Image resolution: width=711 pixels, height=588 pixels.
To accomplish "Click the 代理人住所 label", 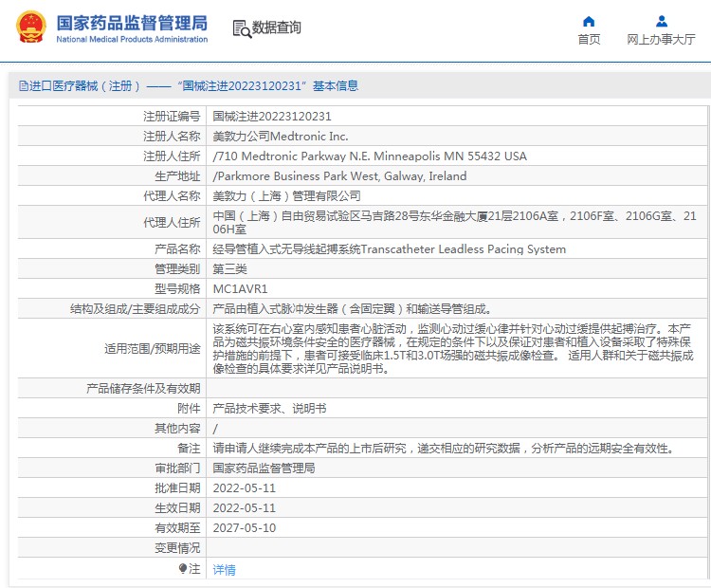I will pyautogui.click(x=172, y=222).
